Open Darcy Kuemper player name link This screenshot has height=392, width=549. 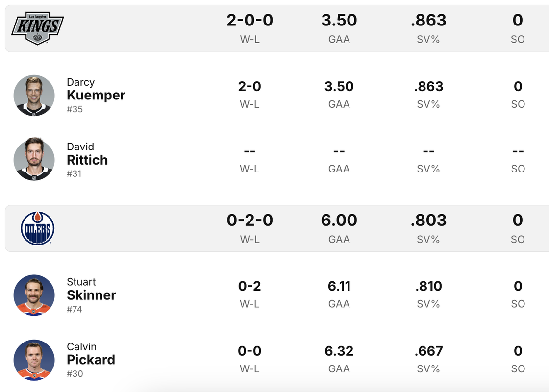click(96, 95)
